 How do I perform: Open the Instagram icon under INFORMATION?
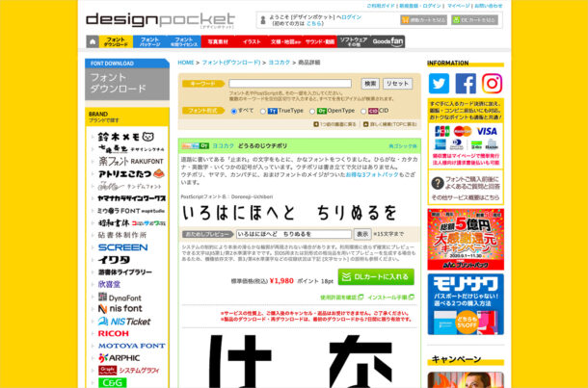tap(492, 84)
